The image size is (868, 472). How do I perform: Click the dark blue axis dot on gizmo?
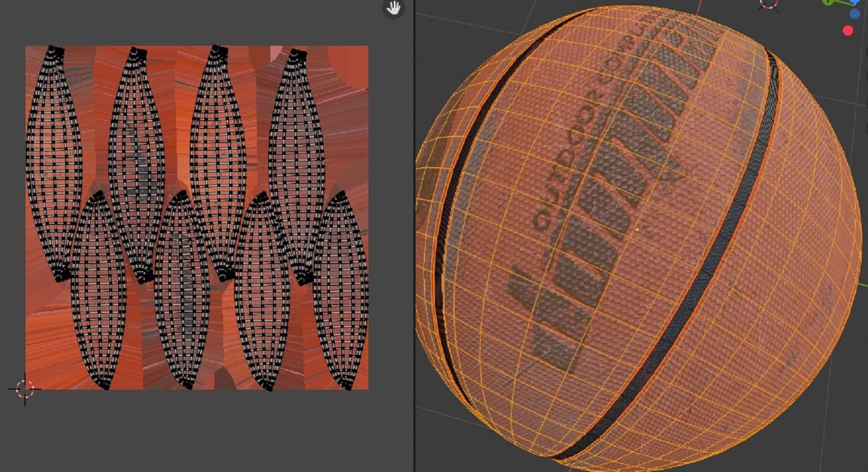tap(854, 14)
